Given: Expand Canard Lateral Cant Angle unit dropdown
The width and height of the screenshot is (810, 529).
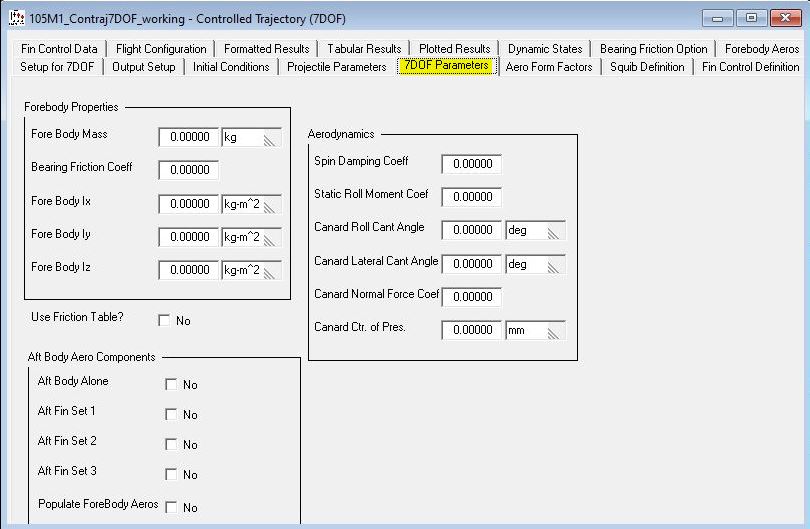Looking at the screenshot, I should click(535, 265).
